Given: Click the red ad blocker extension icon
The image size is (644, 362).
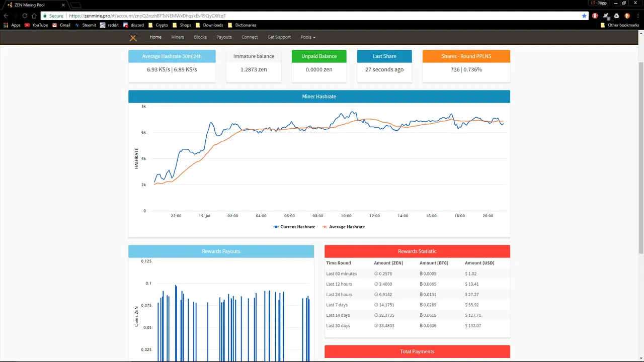Looking at the screenshot, I should pos(595,16).
